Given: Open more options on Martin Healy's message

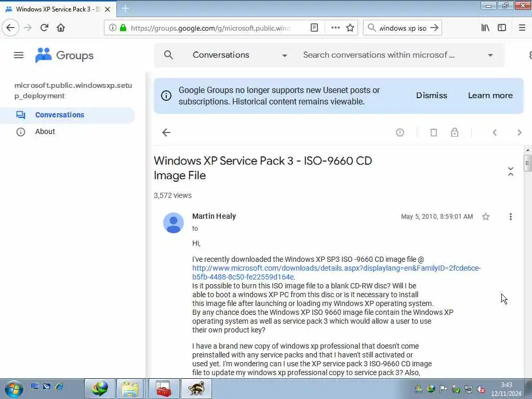Looking at the screenshot, I should (x=511, y=217).
